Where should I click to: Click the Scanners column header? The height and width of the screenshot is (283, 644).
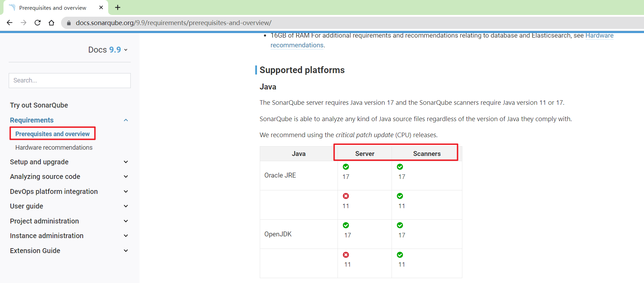[427, 154]
